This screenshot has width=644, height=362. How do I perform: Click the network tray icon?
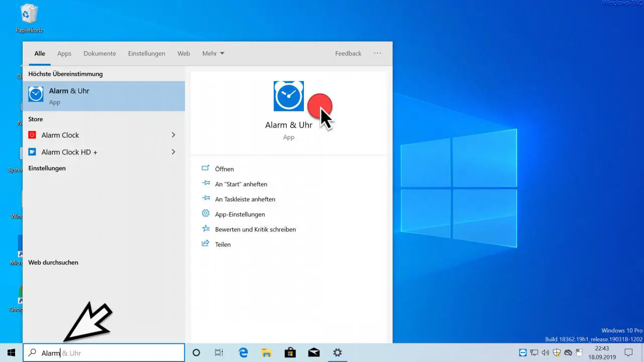pyautogui.click(x=534, y=353)
